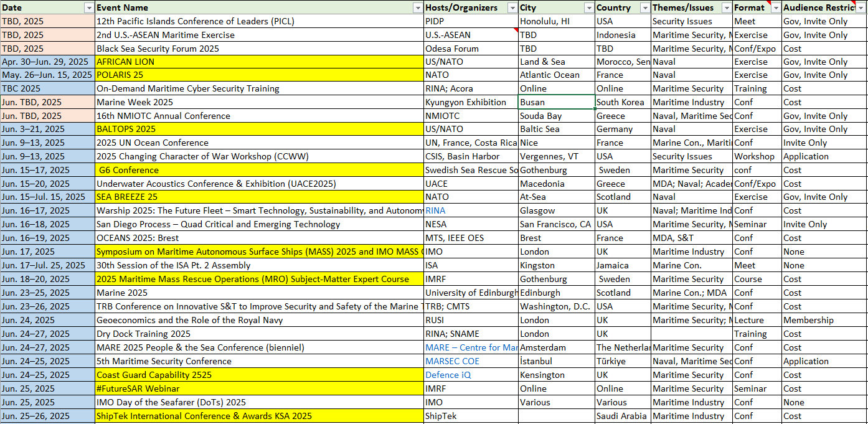The height and width of the screenshot is (424, 868).
Task: Select the Kyungyon Exhibition organizer cell
Action: [x=471, y=102]
